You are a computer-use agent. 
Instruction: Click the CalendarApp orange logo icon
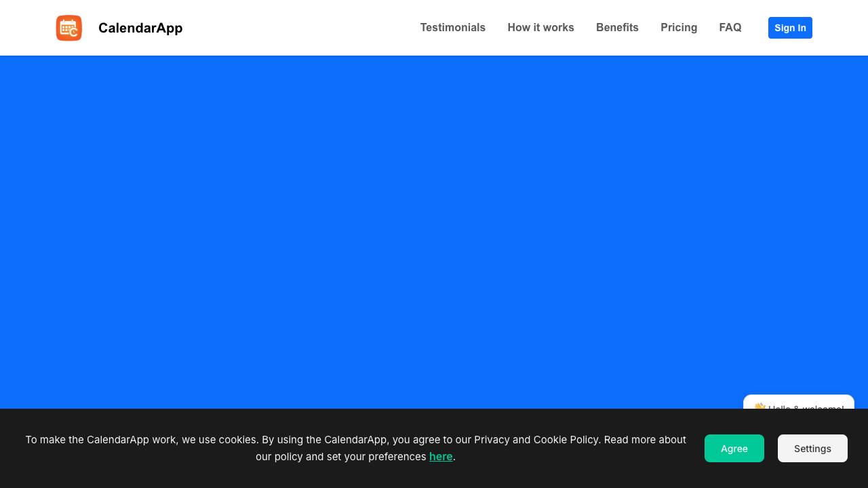click(x=69, y=28)
